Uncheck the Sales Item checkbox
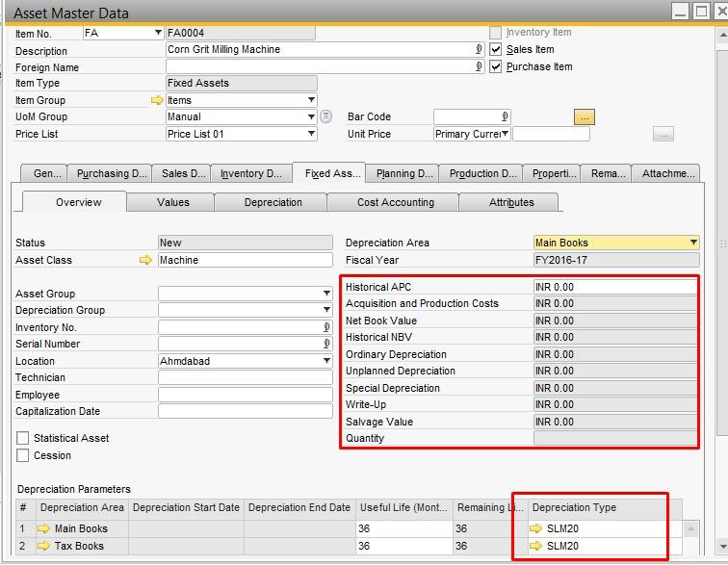728x565 pixels. (x=496, y=49)
